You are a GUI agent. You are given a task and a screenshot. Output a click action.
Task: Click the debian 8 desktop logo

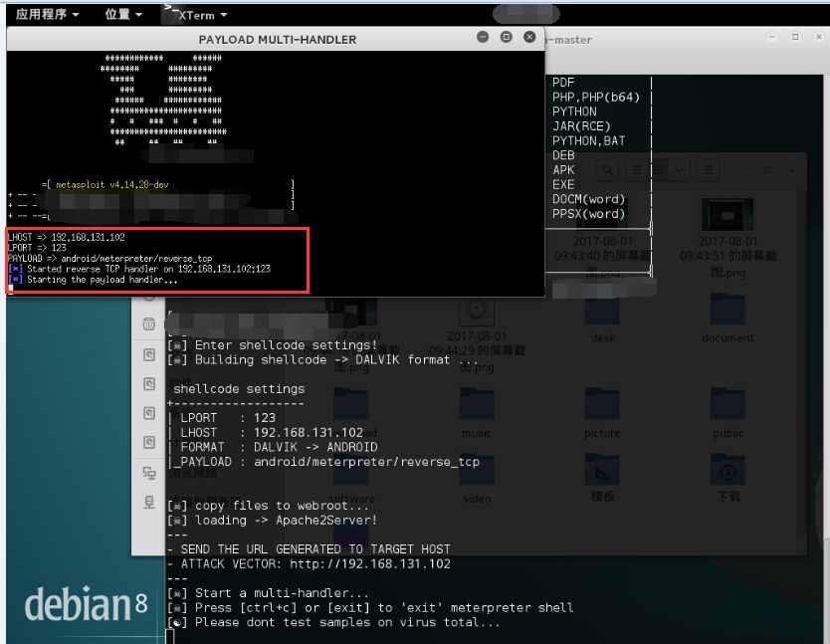click(x=86, y=604)
